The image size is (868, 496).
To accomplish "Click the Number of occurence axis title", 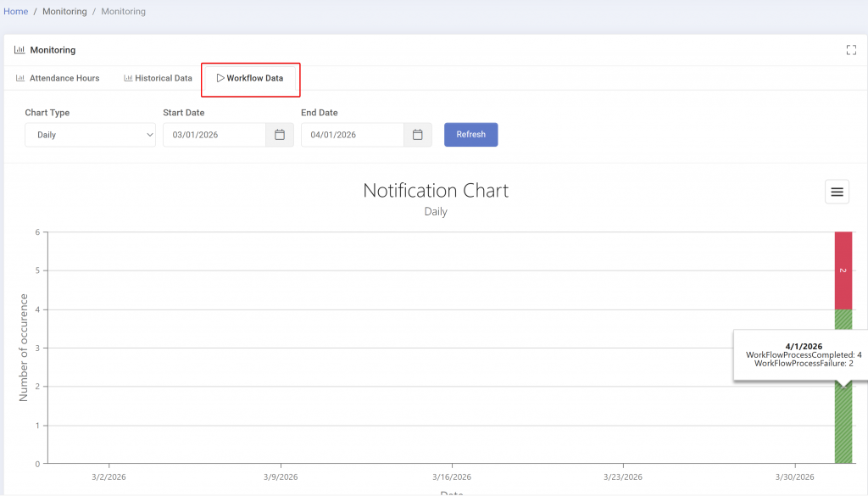I will [x=24, y=348].
